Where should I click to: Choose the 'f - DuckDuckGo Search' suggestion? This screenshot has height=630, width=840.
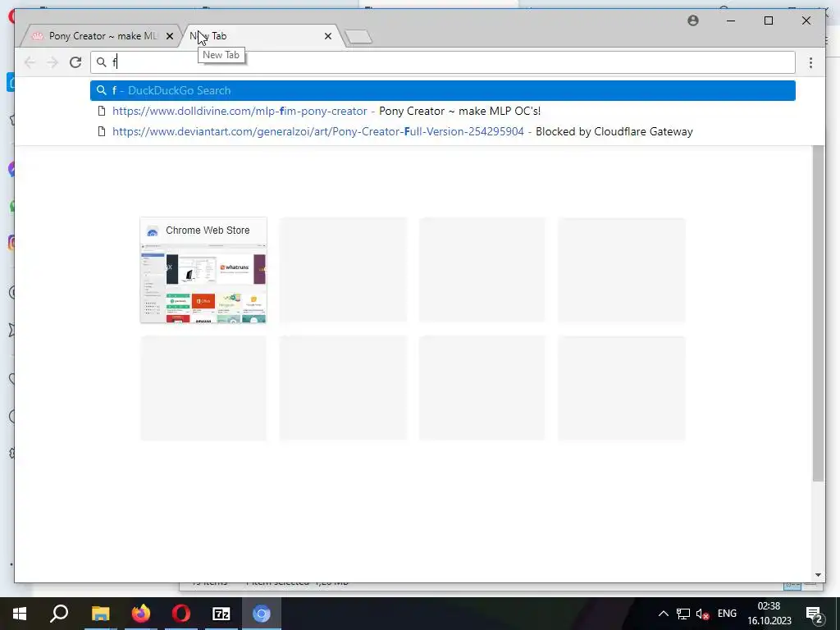coord(442,90)
